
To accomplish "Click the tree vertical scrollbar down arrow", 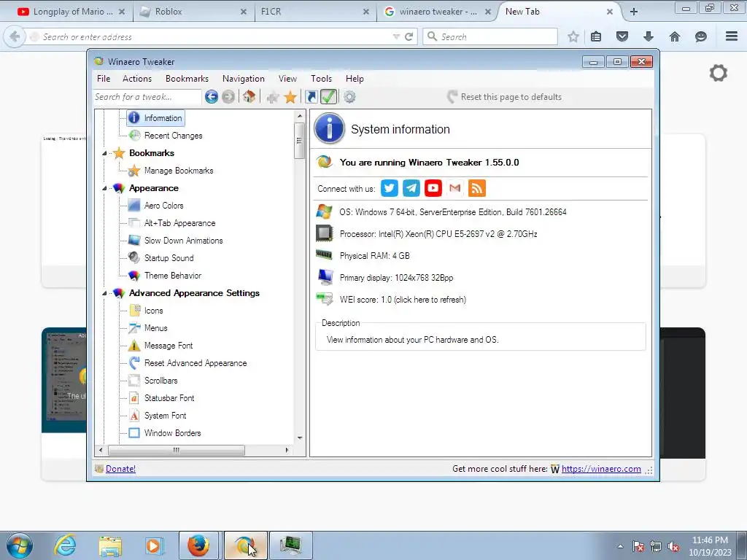I will coord(300,438).
